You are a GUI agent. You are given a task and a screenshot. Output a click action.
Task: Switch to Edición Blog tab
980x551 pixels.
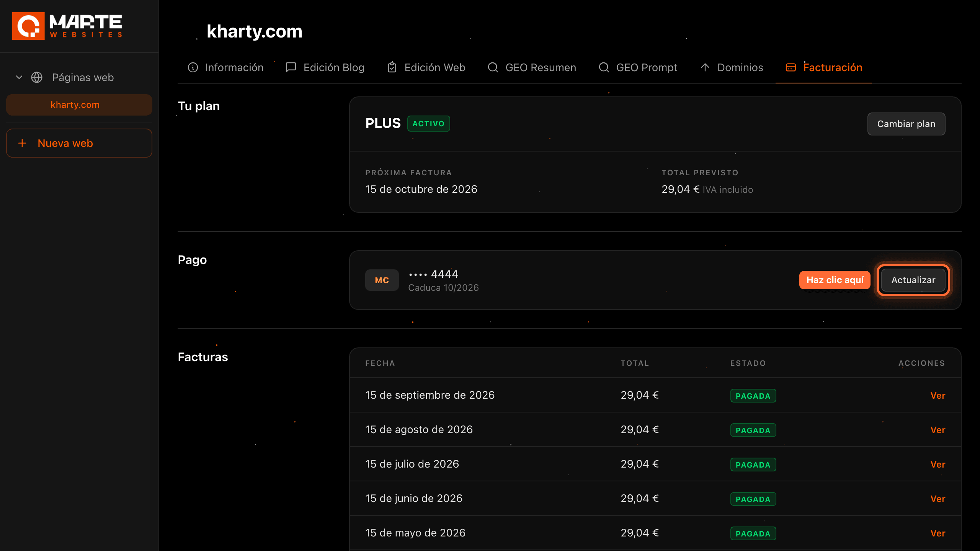click(325, 67)
